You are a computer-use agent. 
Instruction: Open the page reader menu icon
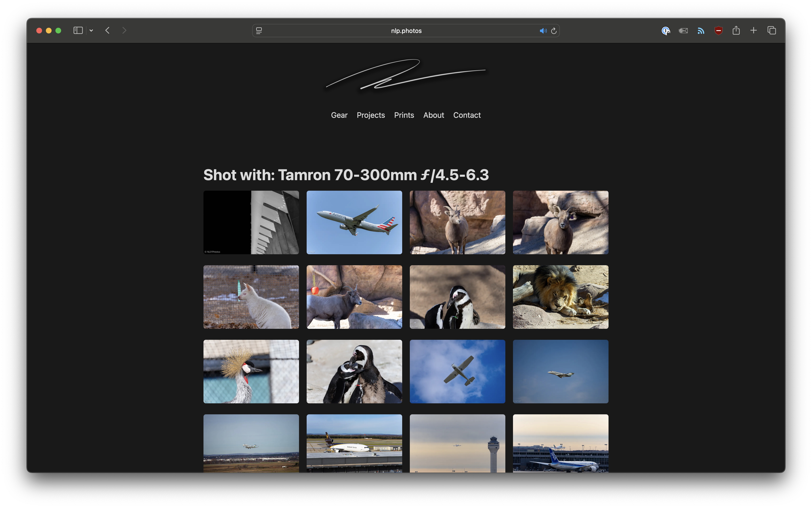tap(259, 31)
